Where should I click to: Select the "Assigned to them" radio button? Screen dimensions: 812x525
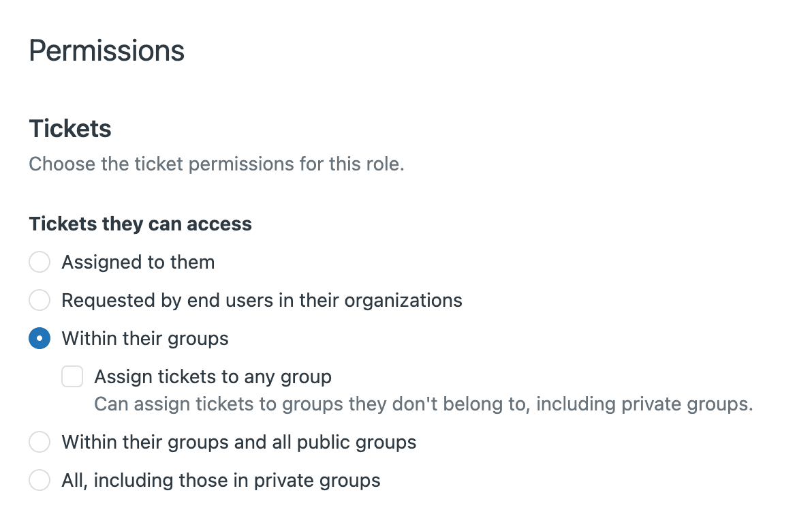[40, 262]
